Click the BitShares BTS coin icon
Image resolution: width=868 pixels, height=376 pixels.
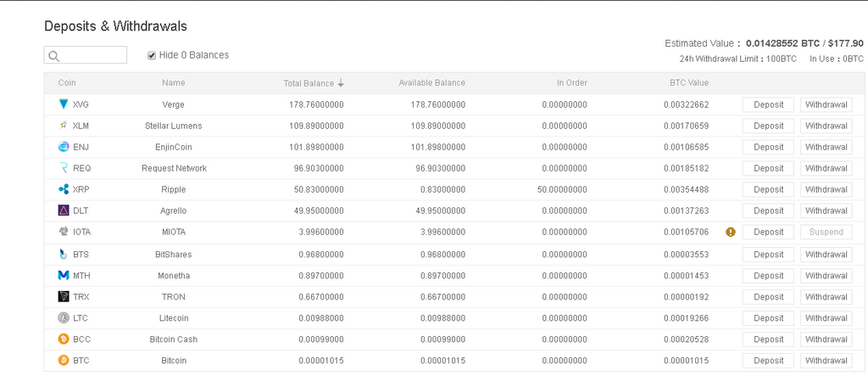coord(64,254)
